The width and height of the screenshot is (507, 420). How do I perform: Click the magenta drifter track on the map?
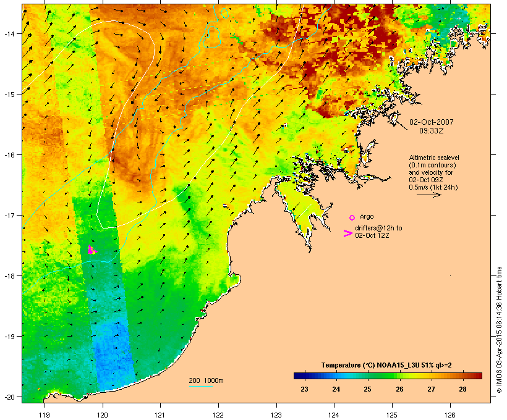(x=92, y=250)
